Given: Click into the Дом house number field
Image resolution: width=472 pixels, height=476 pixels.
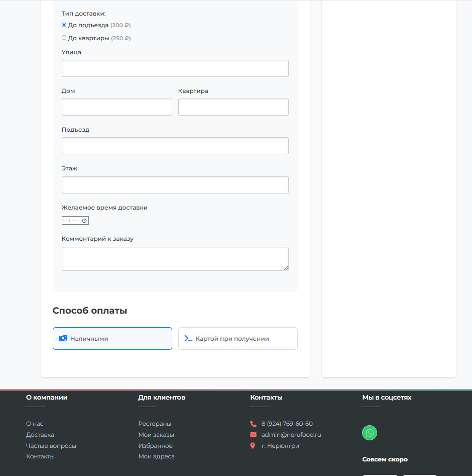Looking at the screenshot, I should [117, 107].
